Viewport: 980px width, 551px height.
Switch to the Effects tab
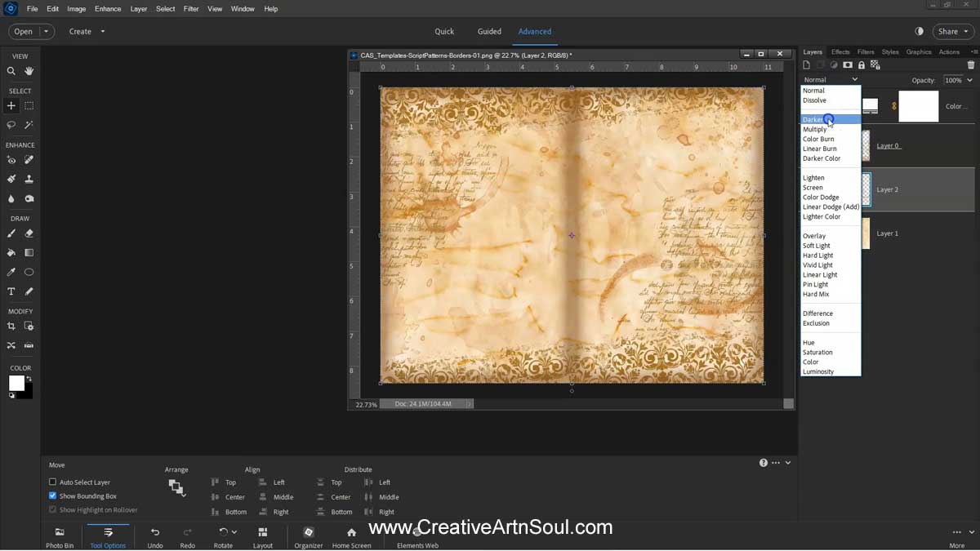point(840,51)
